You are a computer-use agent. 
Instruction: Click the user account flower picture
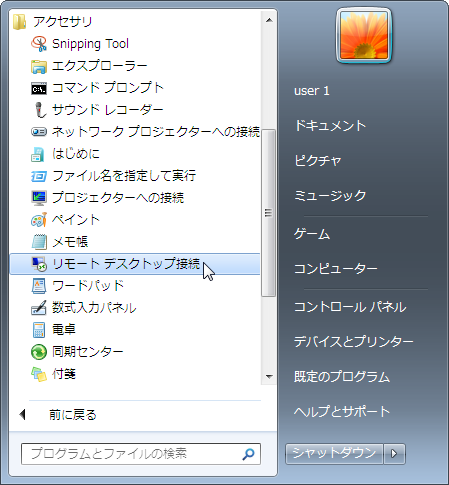pos(364,35)
